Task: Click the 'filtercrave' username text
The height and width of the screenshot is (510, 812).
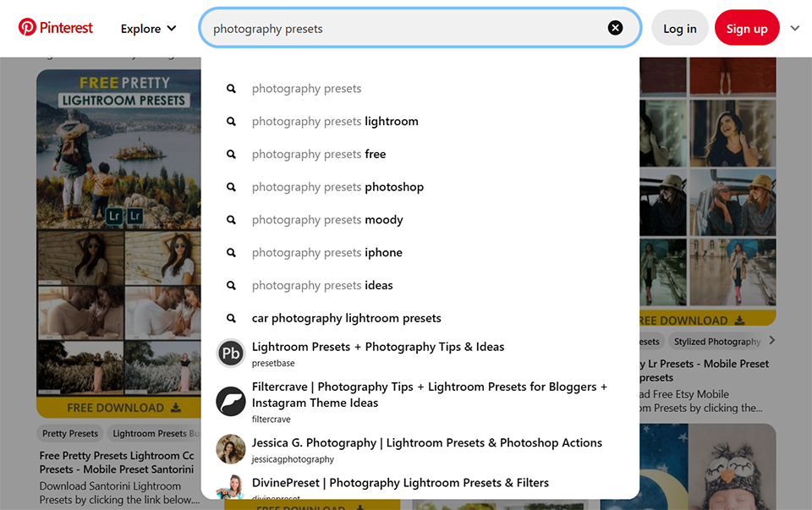Action: click(x=271, y=420)
